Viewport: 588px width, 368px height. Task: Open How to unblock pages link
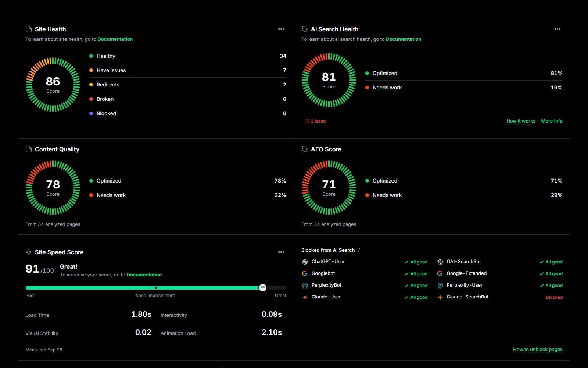pos(538,350)
